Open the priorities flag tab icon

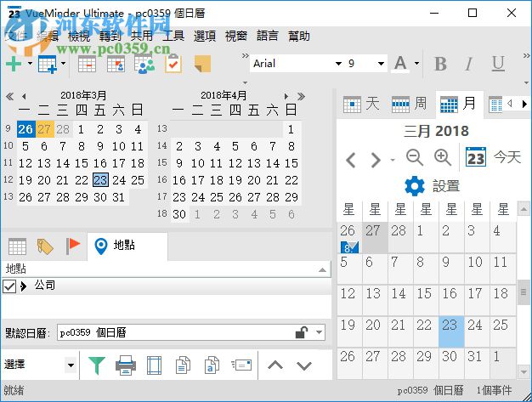[72, 246]
